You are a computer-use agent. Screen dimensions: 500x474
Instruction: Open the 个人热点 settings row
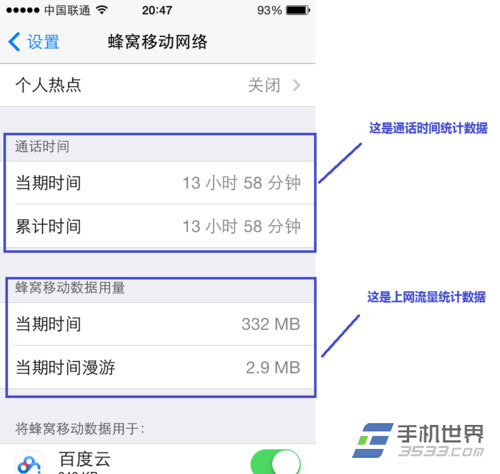coord(158,85)
